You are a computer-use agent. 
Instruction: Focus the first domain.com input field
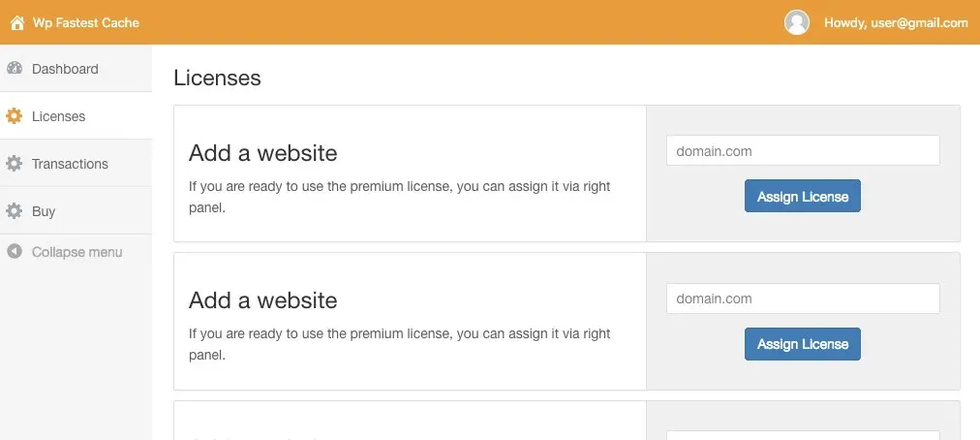coord(803,151)
